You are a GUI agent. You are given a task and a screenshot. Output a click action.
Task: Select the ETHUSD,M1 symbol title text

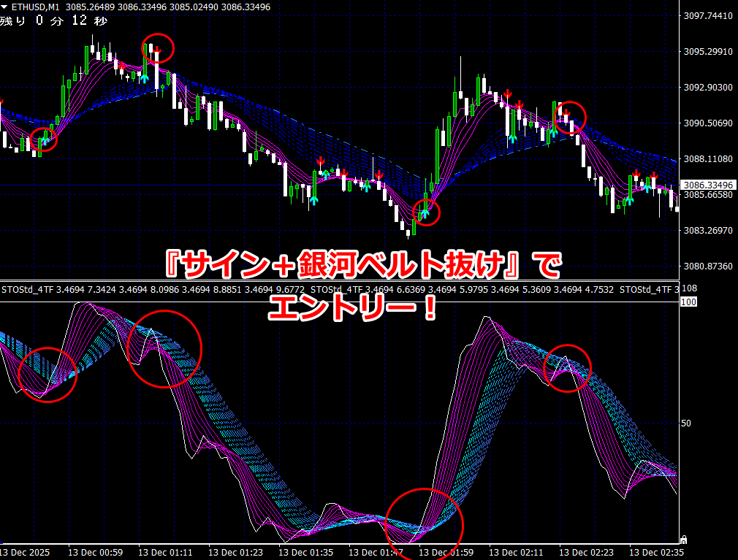[x=35, y=7]
